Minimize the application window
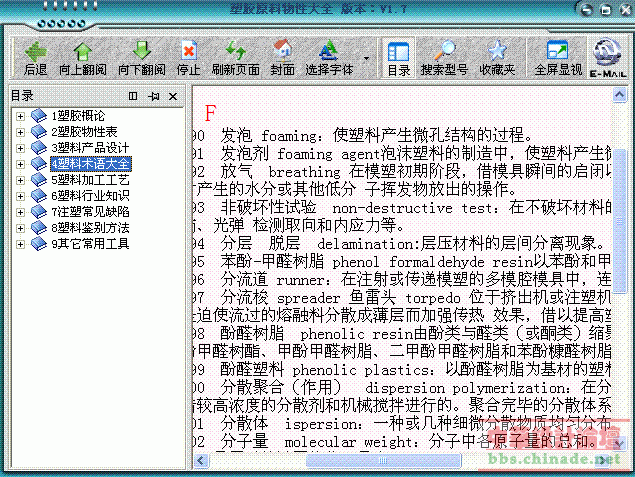 click(x=586, y=10)
